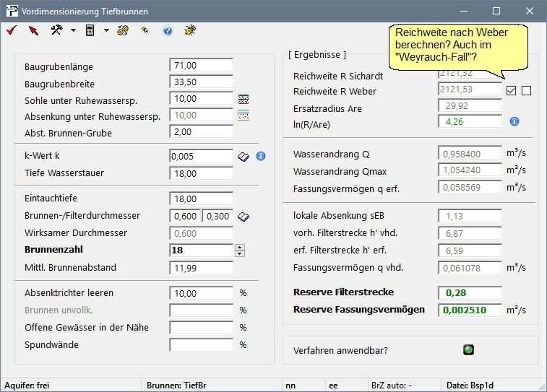Image resolution: width=547 pixels, height=392 pixels.
Task: Uncheck the checked Reichweite R Weber checkbox
Action: [512, 91]
